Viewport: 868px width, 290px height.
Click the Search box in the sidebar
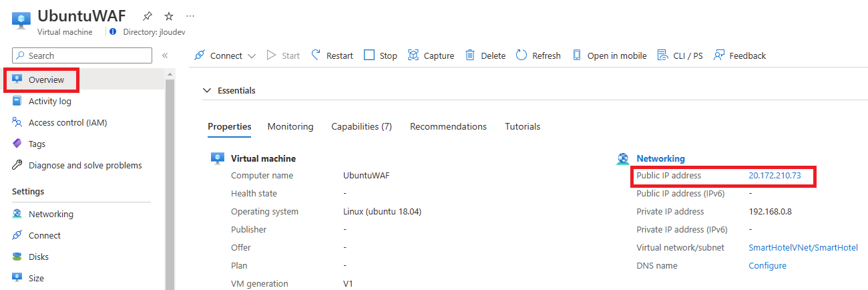point(81,55)
